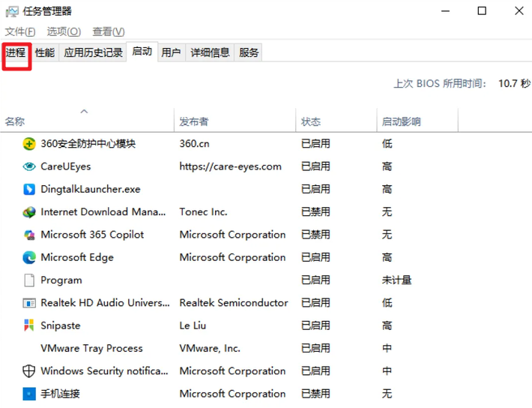532x408 pixels.
Task: Click 中 impact value of VMware Tray Process
Action: coord(387,348)
